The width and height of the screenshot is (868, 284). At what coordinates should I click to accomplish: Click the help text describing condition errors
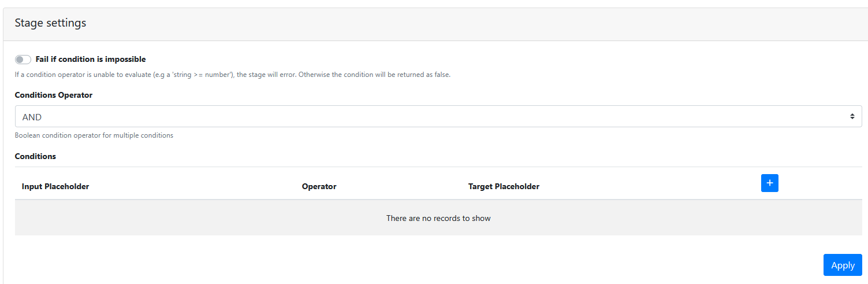click(x=232, y=75)
